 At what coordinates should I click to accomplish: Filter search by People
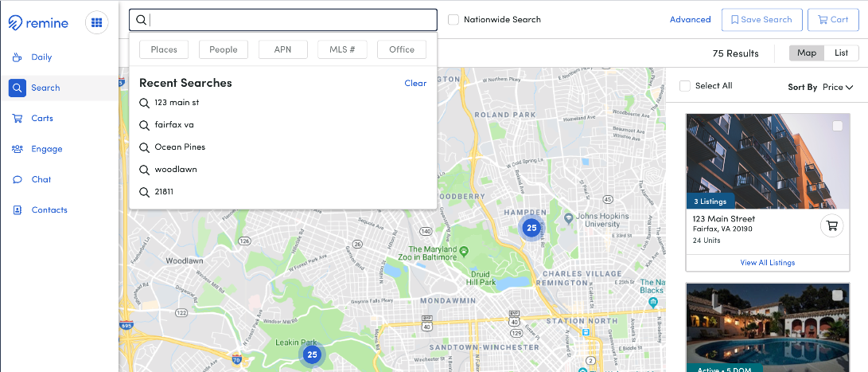pyautogui.click(x=223, y=49)
